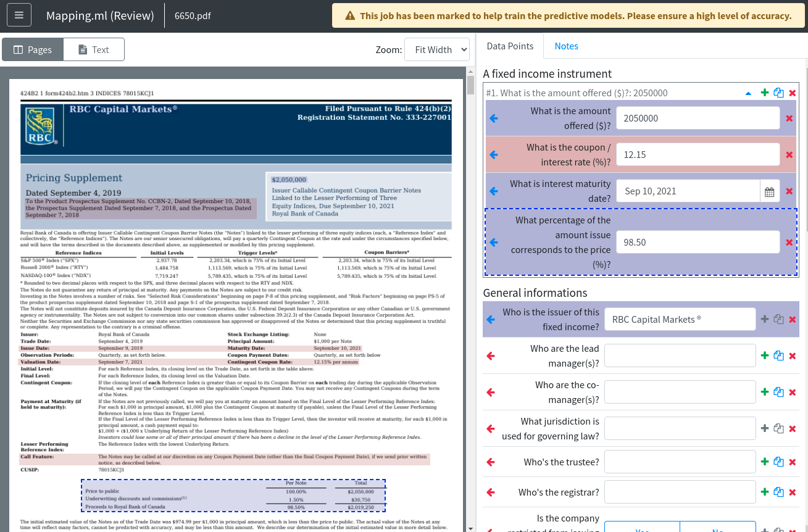Click the blue arrow beside the issuer question
This screenshot has height=532, width=808.
491,320
